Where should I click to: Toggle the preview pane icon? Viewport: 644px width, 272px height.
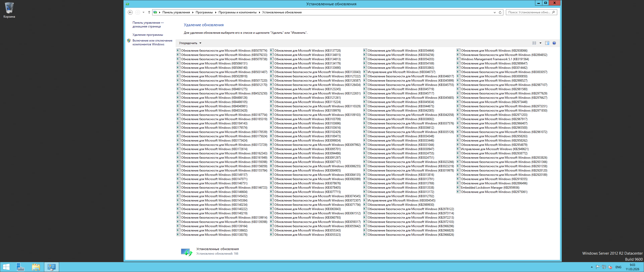[547, 43]
